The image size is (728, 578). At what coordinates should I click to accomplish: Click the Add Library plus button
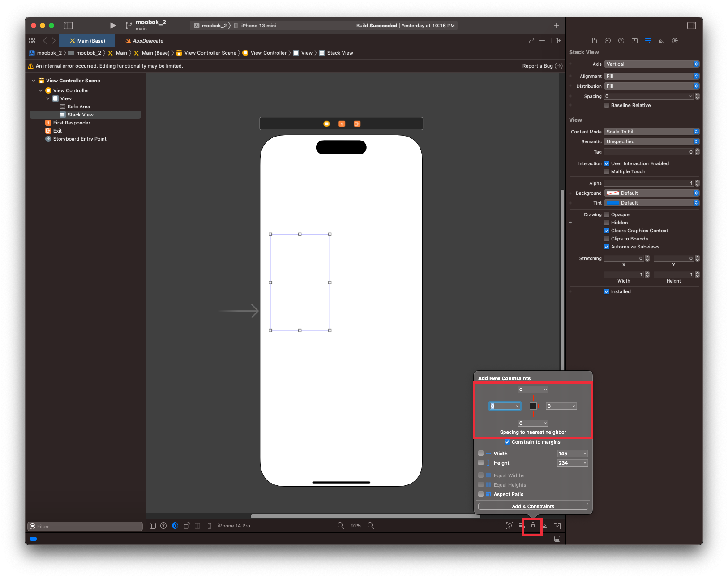[x=556, y=26]
